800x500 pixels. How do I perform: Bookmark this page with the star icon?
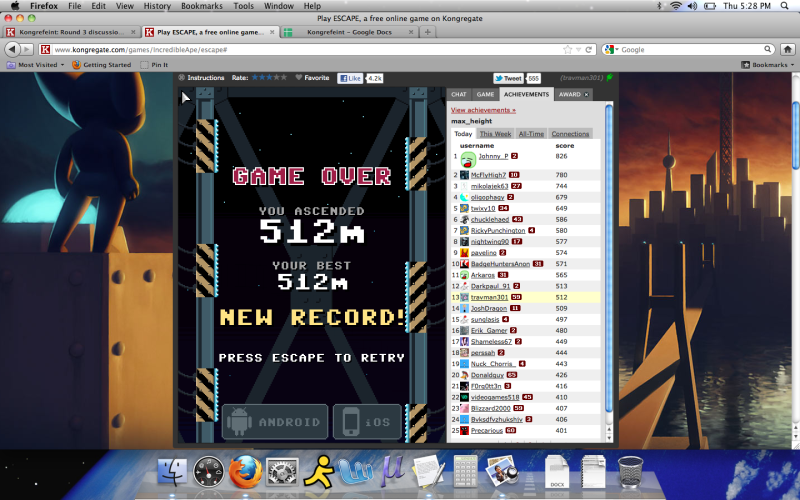(567, 49)
